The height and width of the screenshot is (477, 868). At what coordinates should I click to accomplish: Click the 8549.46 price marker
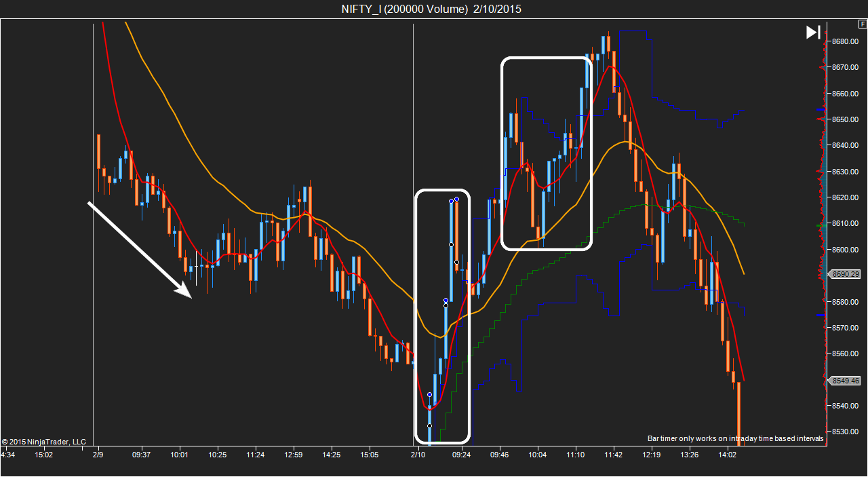pos(846,381)
